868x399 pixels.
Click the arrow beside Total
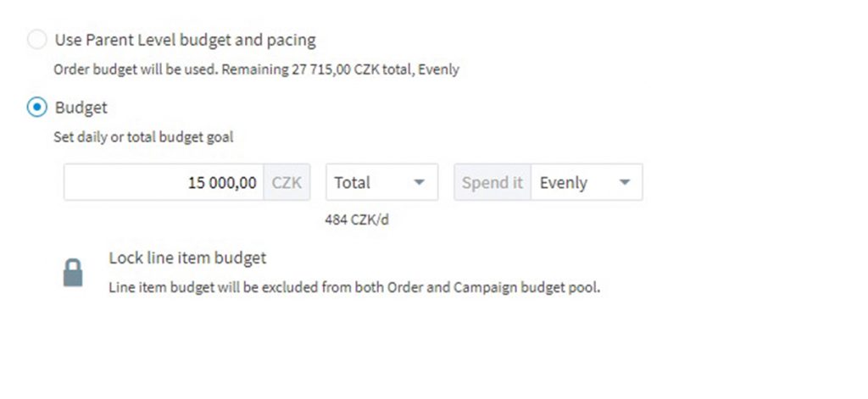point(420,182)
